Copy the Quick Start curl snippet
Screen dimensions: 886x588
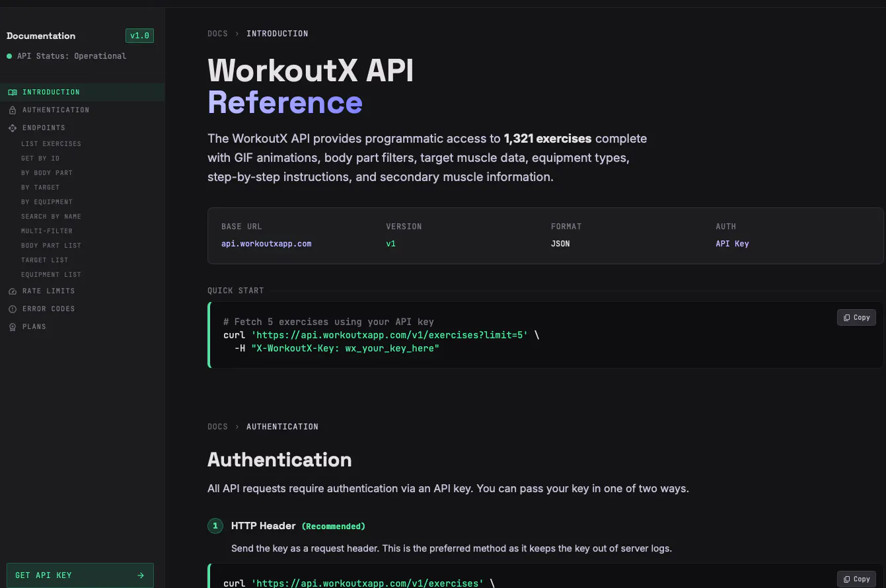[x=856, y=318]
